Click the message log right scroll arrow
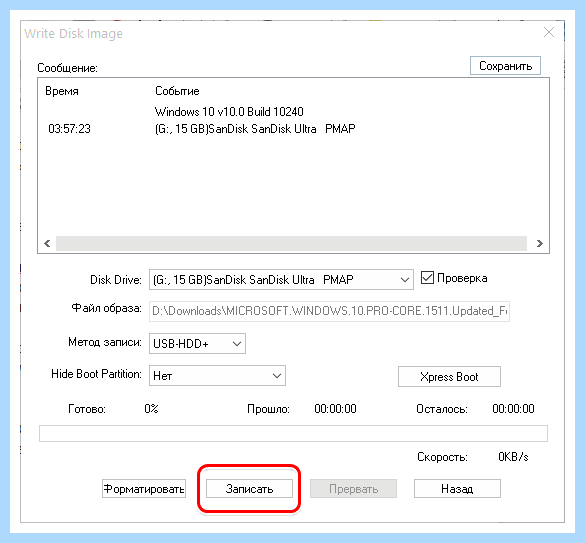This screenshot has width=585, height=543. pyautogui.click(x=539, y=243)
